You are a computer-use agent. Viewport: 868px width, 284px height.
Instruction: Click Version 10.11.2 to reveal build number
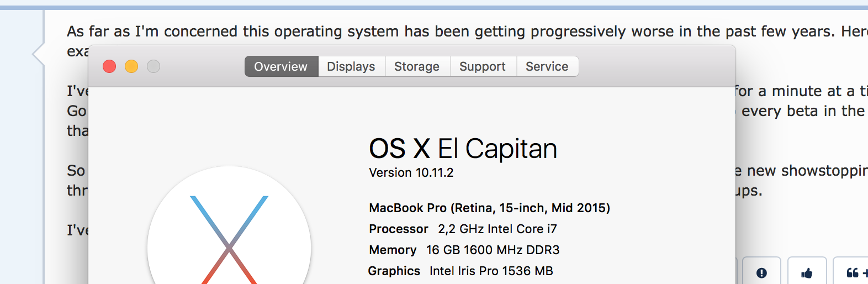411,172
